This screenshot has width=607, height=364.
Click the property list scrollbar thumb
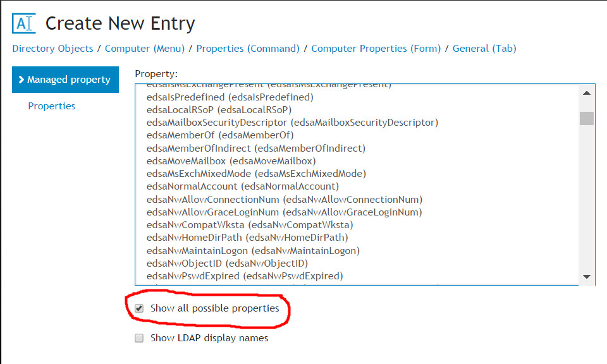click(587, 118)
